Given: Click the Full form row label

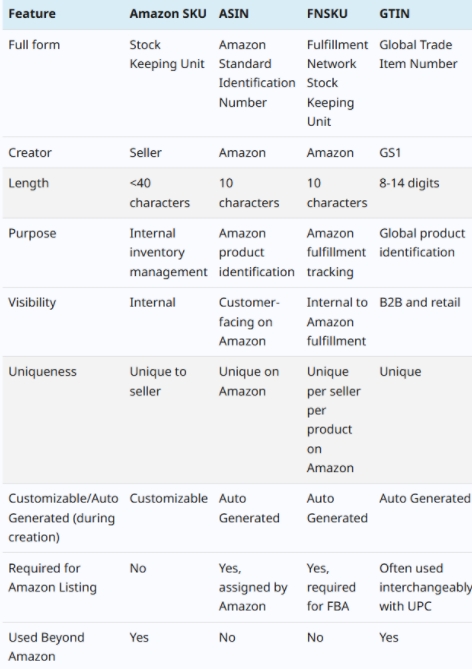Looking at the screenshot, I should (34, 45).
